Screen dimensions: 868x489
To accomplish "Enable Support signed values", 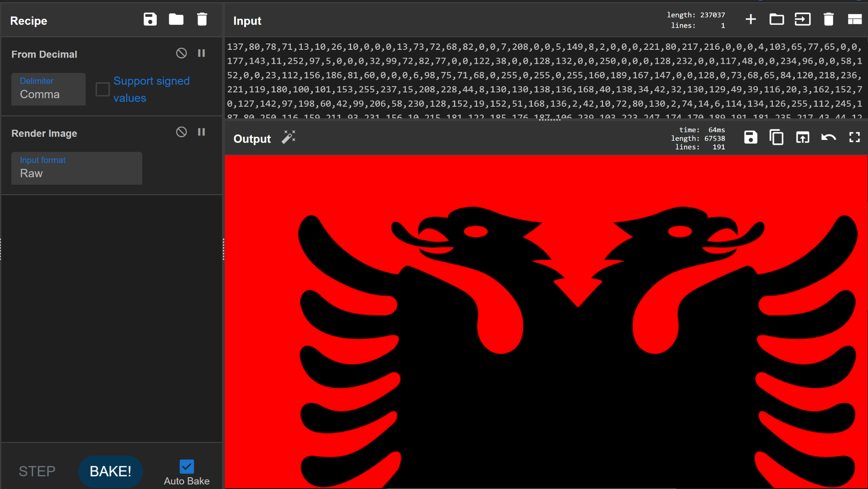I will click(x=102, y=89).
